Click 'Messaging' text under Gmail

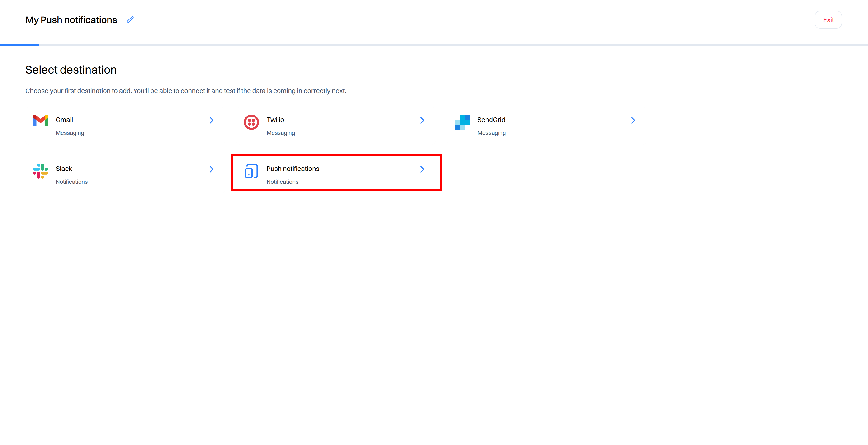coord(70,133)
